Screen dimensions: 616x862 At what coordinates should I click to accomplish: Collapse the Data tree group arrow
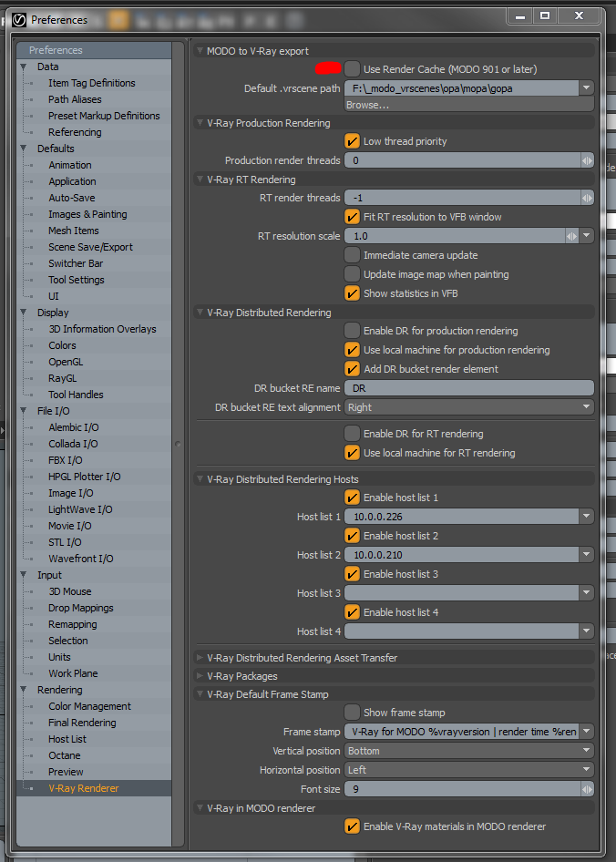tap(24, 67)
